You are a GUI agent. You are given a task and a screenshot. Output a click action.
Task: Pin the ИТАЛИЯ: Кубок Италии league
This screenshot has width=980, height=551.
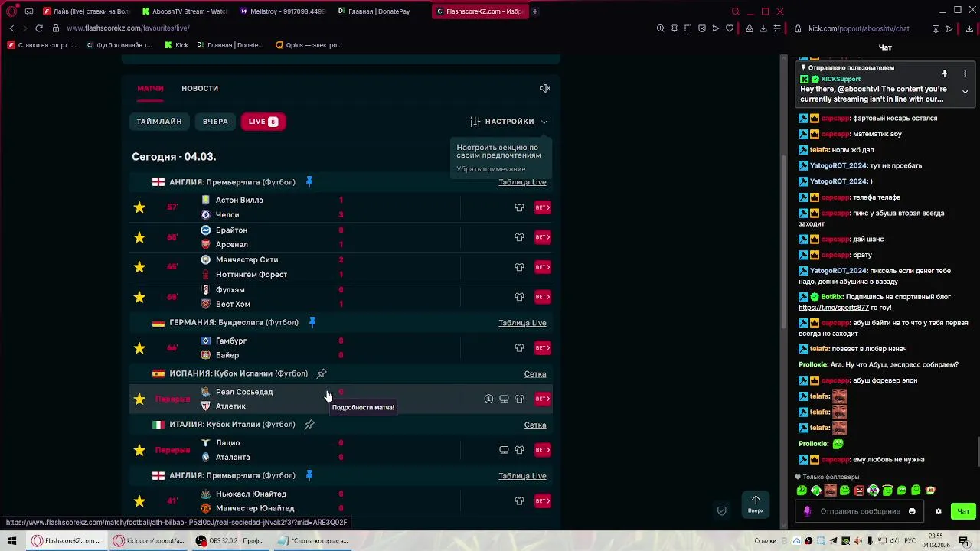[309, 425]
